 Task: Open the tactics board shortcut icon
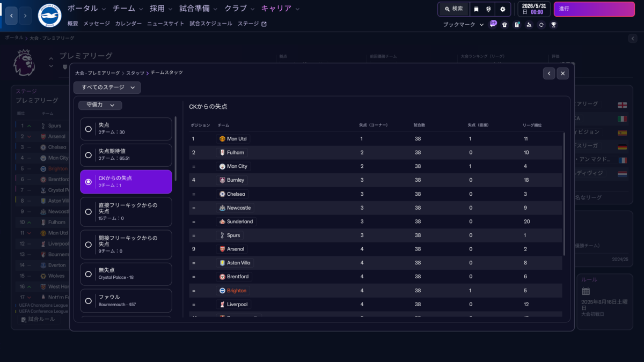(x=517, y=25)
